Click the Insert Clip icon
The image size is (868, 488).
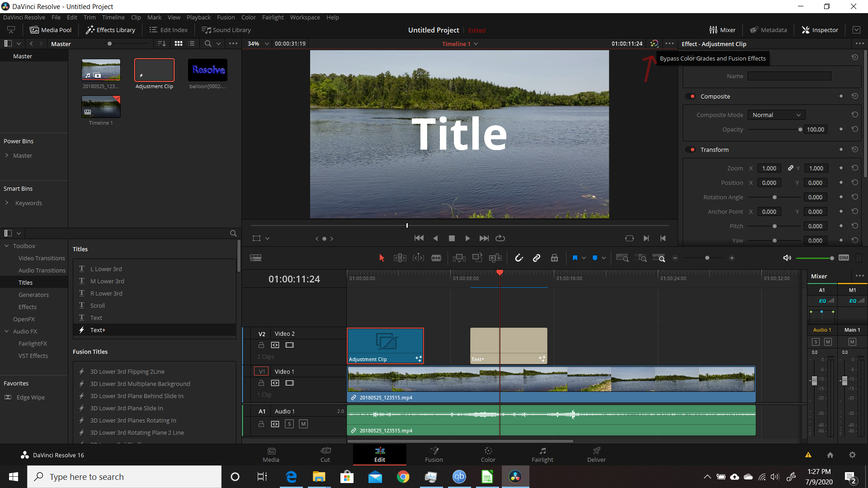click(x=459, y=258)
